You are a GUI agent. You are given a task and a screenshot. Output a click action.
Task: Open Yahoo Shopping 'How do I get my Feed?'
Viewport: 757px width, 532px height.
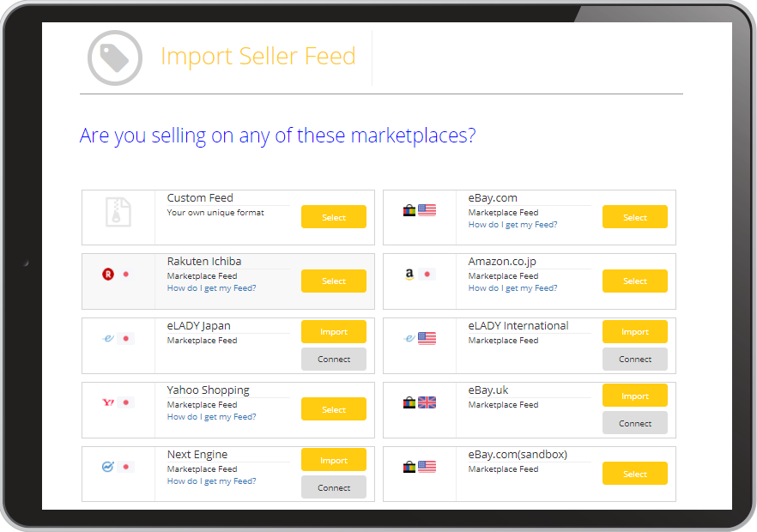point(211,417)
